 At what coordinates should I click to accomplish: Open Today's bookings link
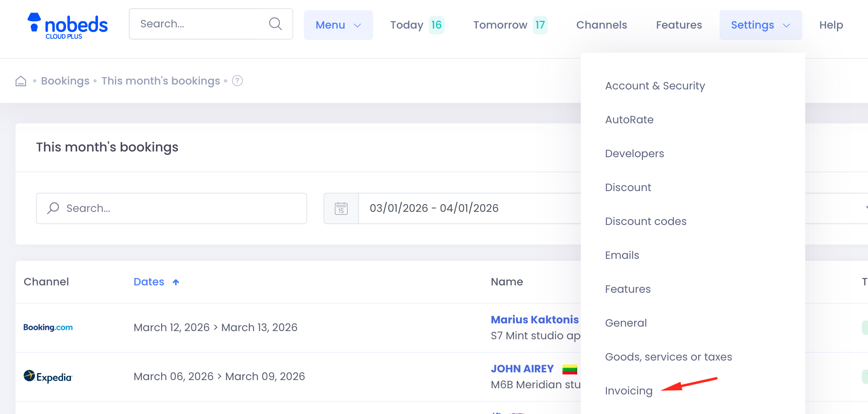click(x=416, y=25)
